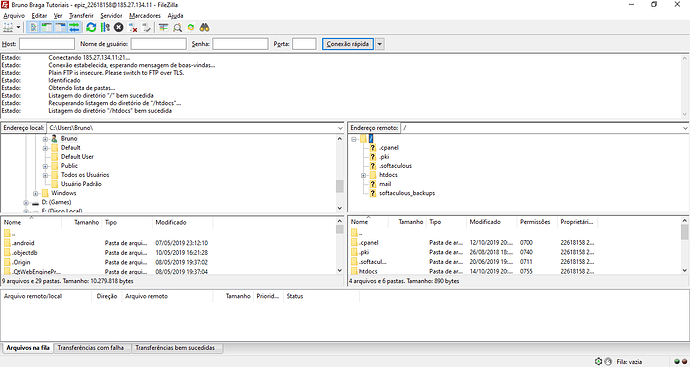Sort remote files by Permissões column
Screen dimensions: 690x367
click(536, 222)
